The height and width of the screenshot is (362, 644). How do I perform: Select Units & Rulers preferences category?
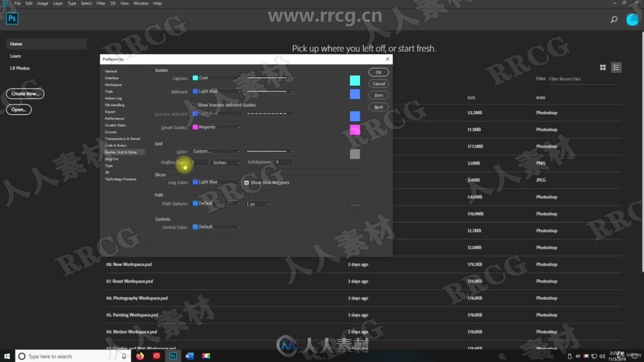tap(116, 145)
